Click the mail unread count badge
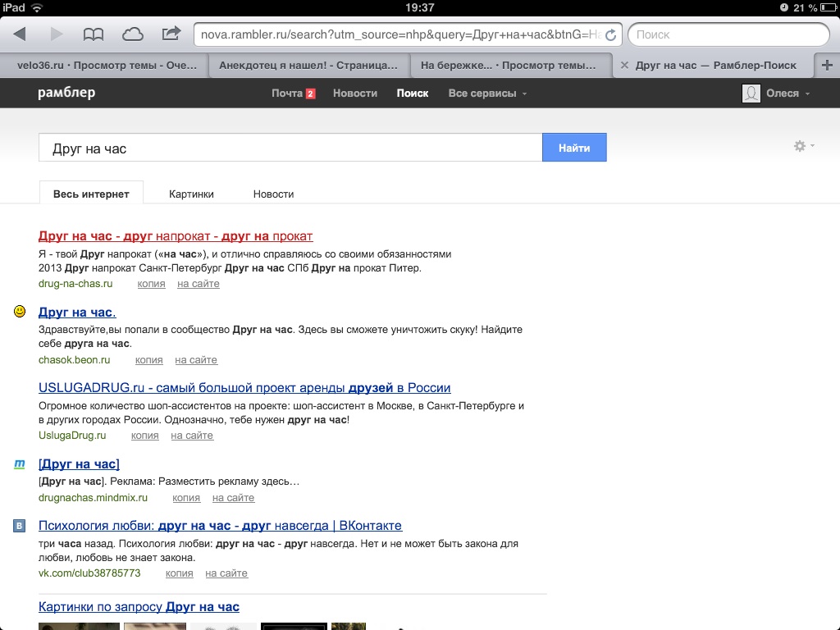The width and height of the screenshot is (840, 630). [310, 94]
